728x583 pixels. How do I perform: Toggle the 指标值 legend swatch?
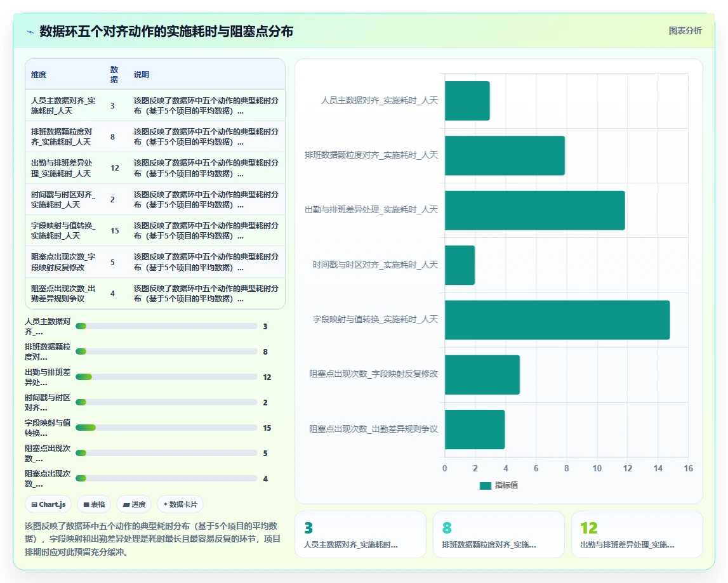485,485
